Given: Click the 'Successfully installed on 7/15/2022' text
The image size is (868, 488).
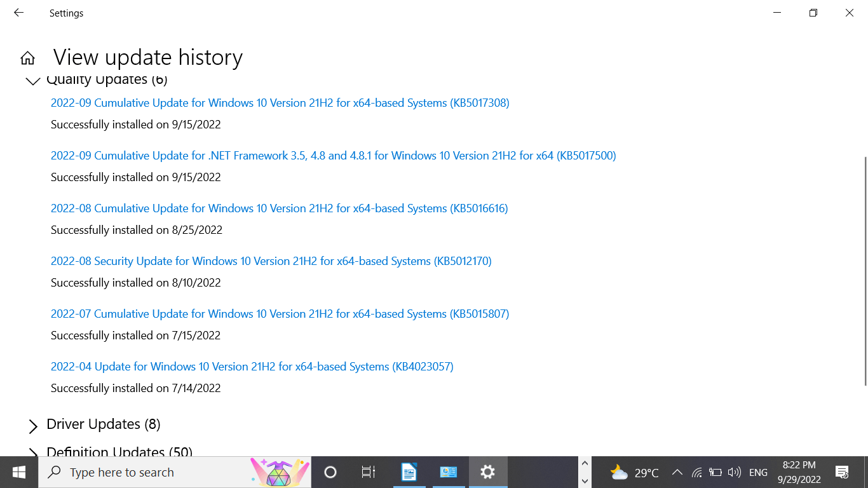Looking at the screenshot, I should 136,335.
